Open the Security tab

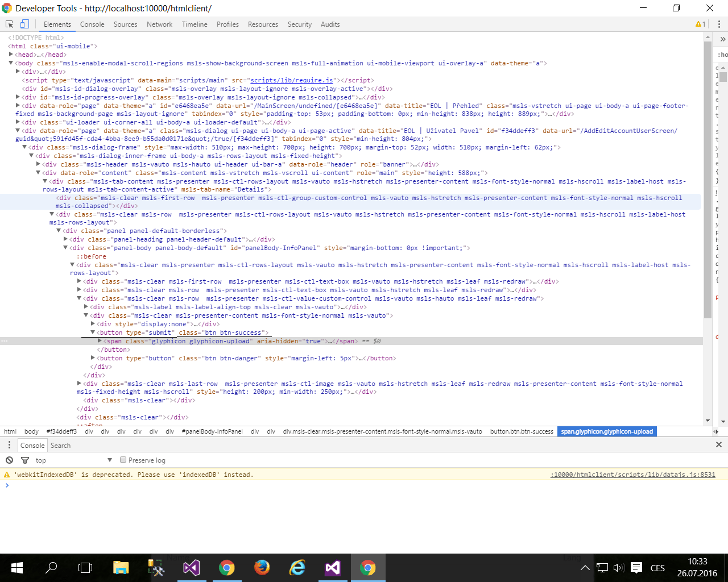300,24
